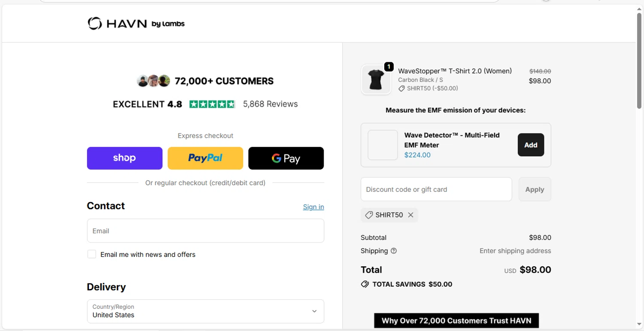This screenshot has width=644, height=331.
Task: Click the HAVN by Lambs logo
Action: (136, 24)
